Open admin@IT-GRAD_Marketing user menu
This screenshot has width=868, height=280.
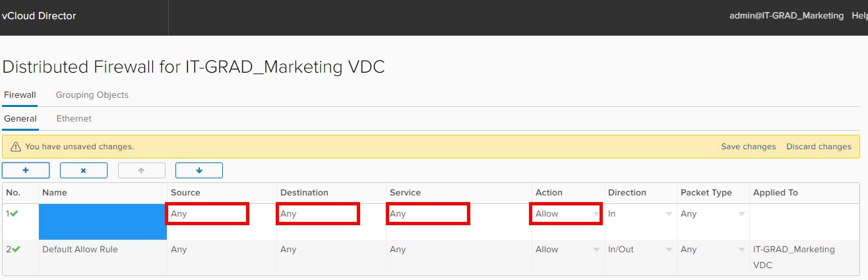tap(786, 16)
